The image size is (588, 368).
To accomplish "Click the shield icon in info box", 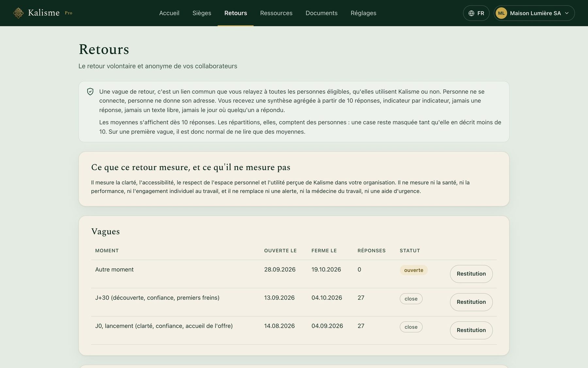I will [x=90, y=92].
